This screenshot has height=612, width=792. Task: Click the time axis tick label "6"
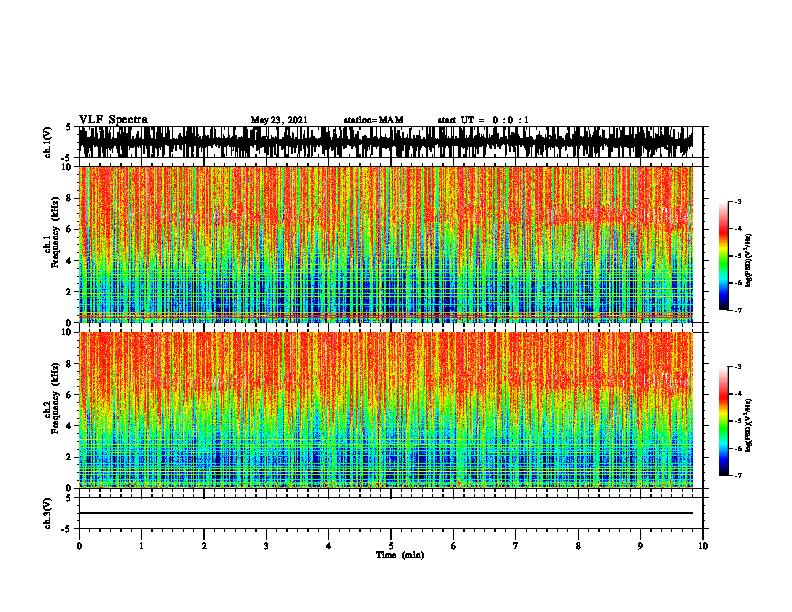tap(454, 546)
